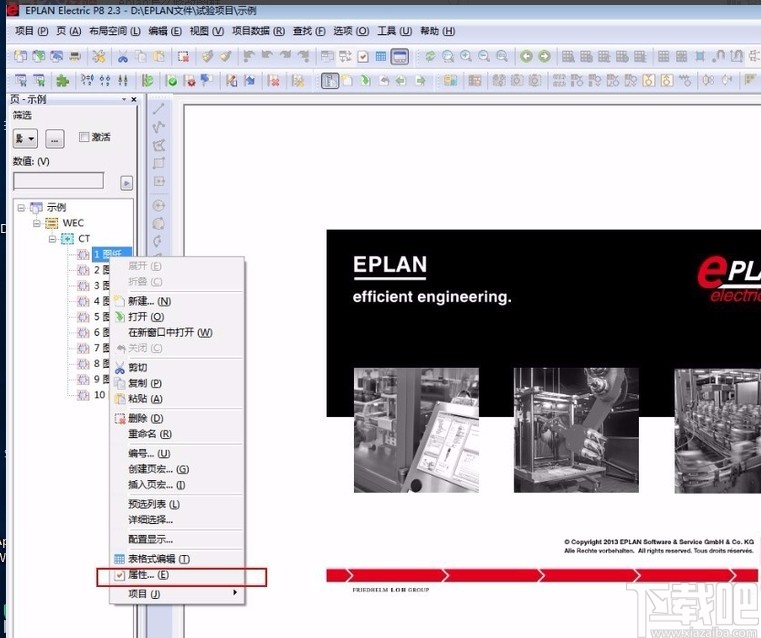Open the 视图 (V) menu
The width and height of the screenshot is (761, 638).
(x=207, y=31)
